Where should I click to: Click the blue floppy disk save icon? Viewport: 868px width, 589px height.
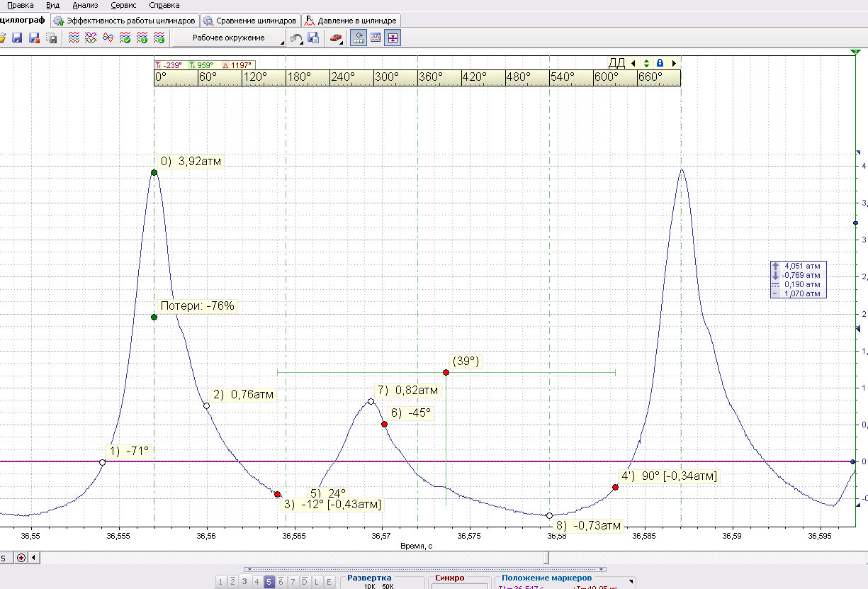(17, 38)
